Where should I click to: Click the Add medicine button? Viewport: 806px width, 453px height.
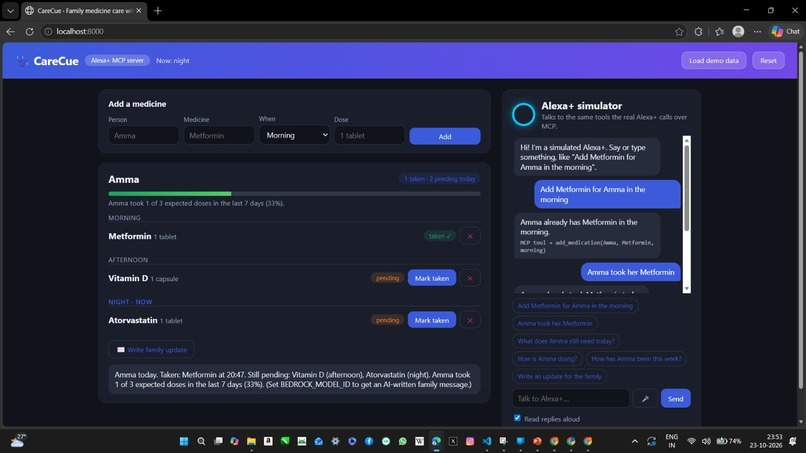tap(445, 136)
